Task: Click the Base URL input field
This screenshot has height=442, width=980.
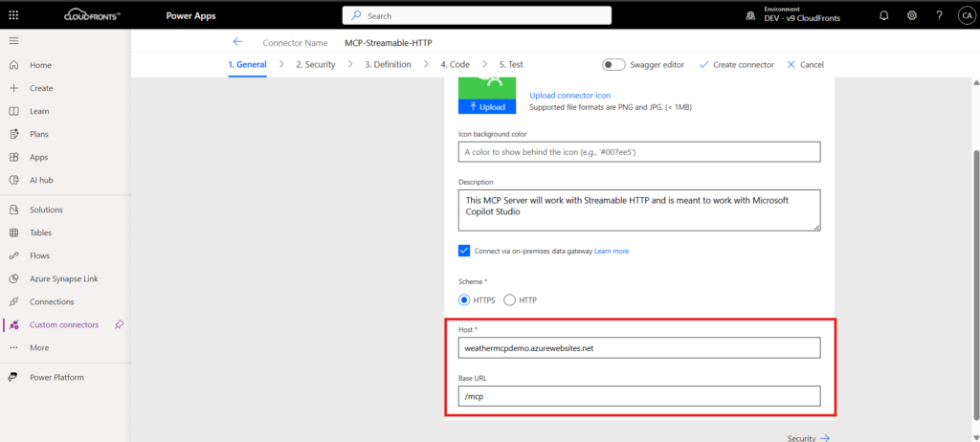Action: click(638, 396)
